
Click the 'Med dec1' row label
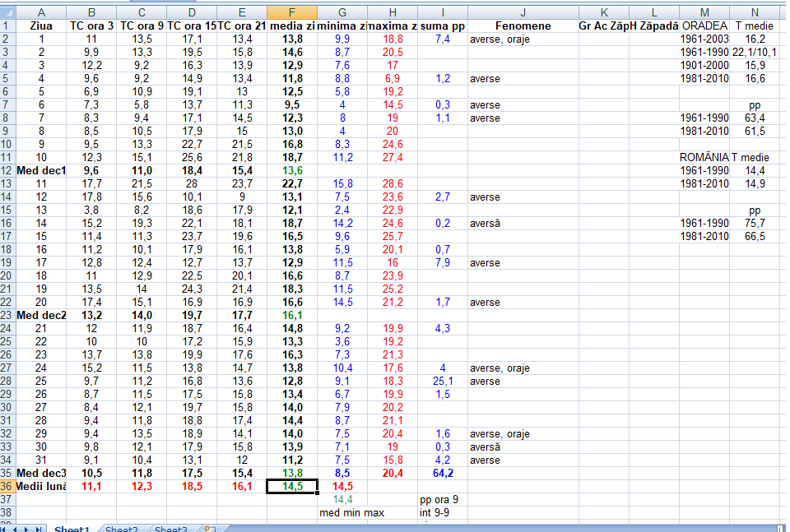click(41, 171)
